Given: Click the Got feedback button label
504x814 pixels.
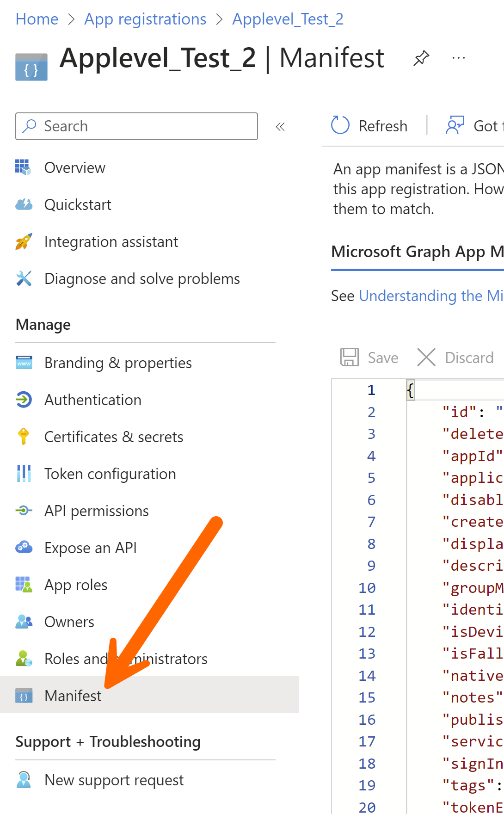Looking at the screenshot, I should tap(489, 126).
